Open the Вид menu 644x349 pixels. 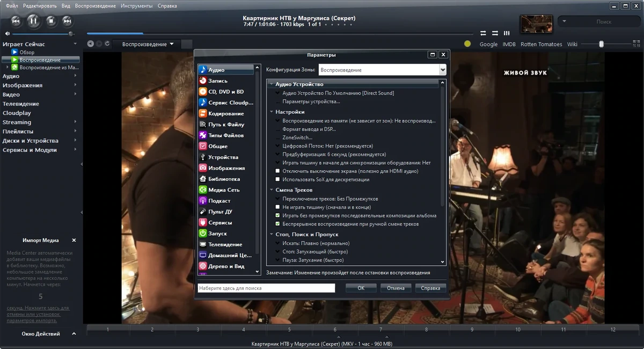coord(66,5)
